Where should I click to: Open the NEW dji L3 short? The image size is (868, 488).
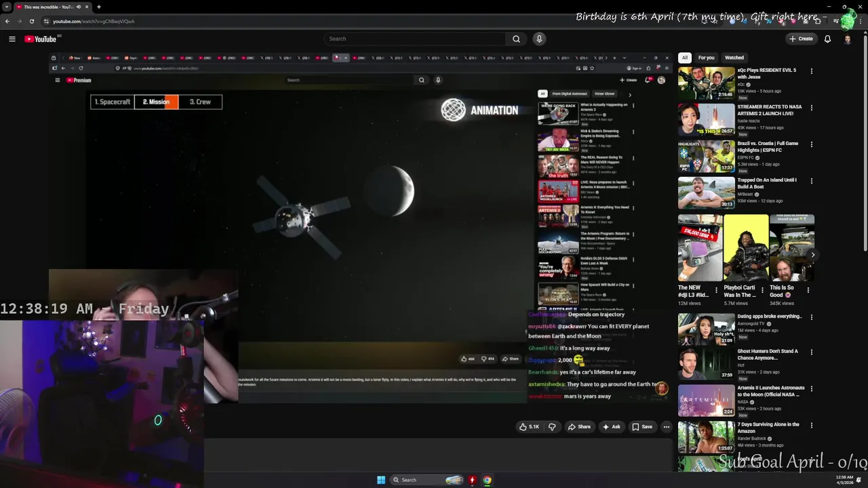700,248
